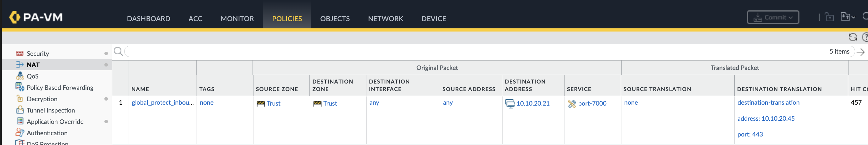This screenshot has width=868, height=145.
Task: Click 'none' in the TAGS column
Action: [x=207, y=102]
